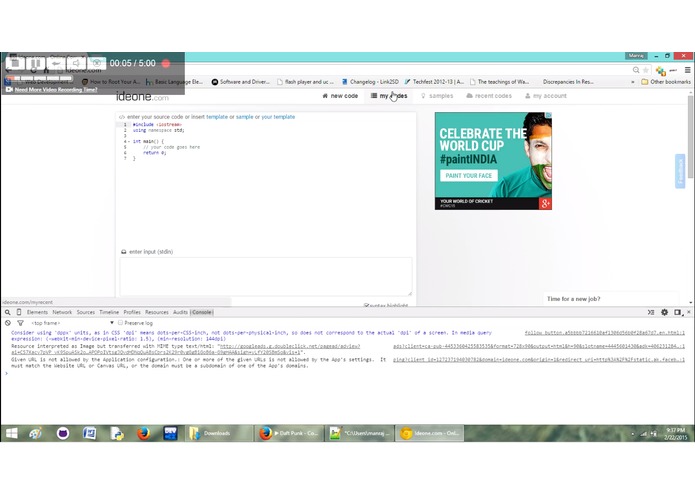Screen dimensions: 695x494
Task: Select the Console tab in DevTools
Action: pyautogui.click(x=202, y=312)
